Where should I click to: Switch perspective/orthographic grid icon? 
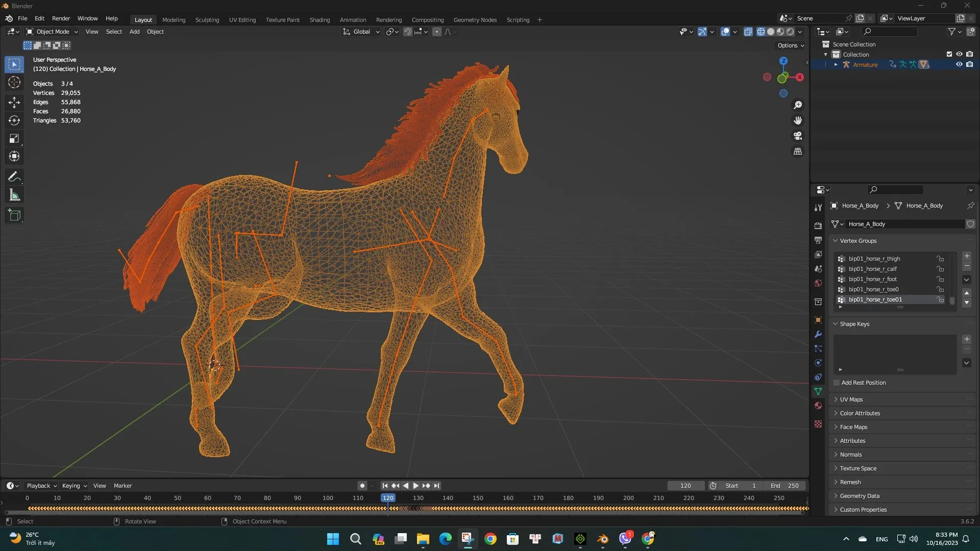tap(798, 152)
